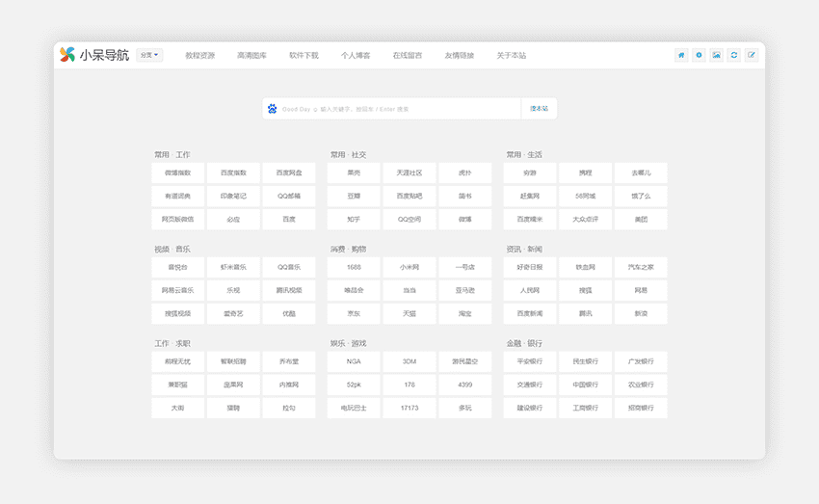The height and width of the screenshot is (504, 819).
Task: Open 网易云音乐 shortcut
Action: pyautogui.click(x=177, y=290)
